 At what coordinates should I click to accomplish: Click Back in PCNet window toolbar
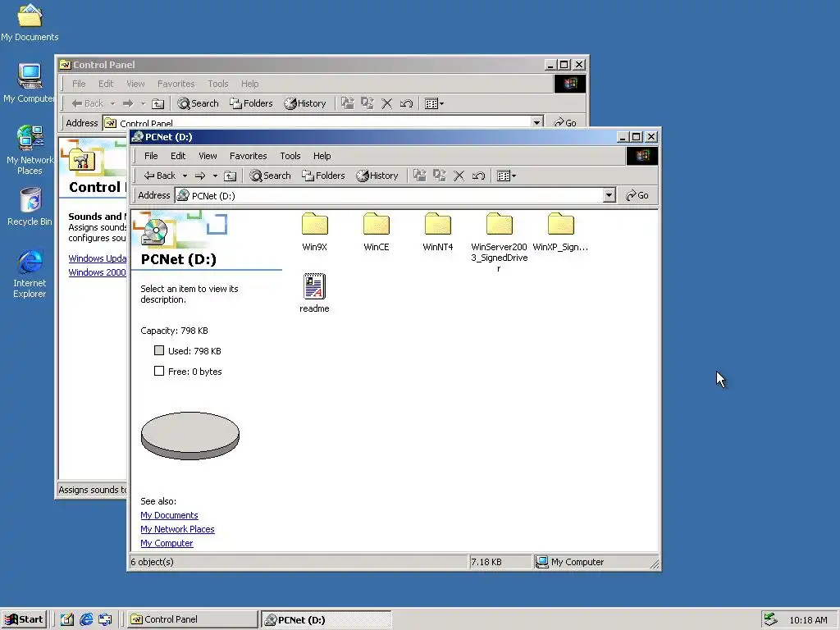[x=160, y=176]
